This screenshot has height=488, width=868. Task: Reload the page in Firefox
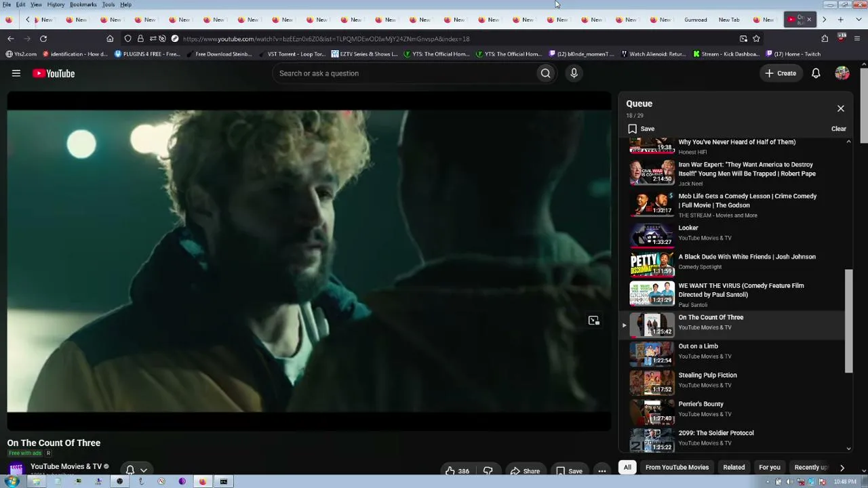(43, 39)
